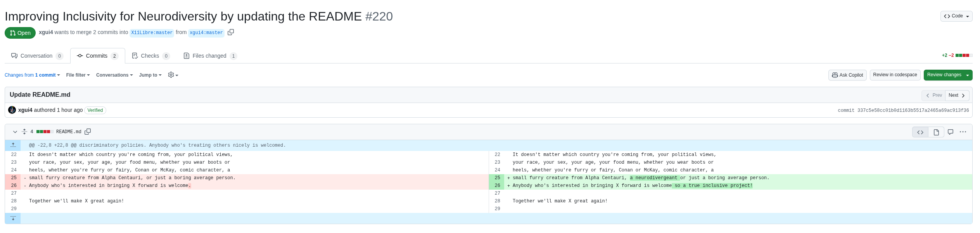Screen dimensions: 980x233
Task: Expand the Jump to menu
Action: 150,75
